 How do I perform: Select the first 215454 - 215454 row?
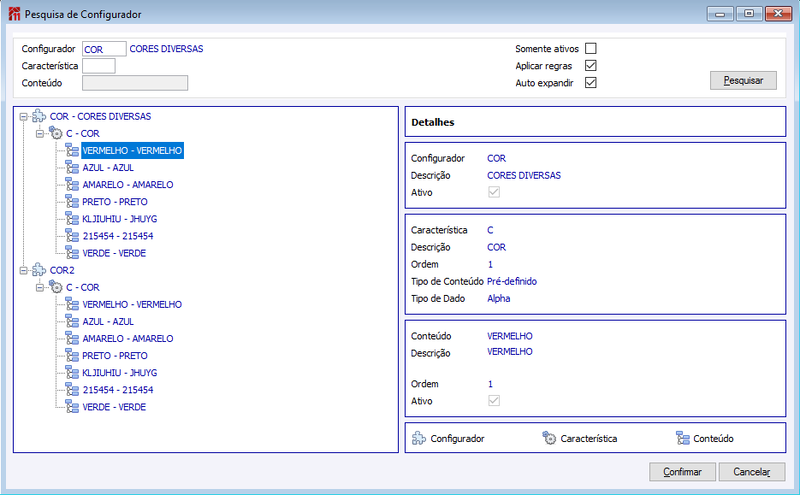click(x=118, y=236)
